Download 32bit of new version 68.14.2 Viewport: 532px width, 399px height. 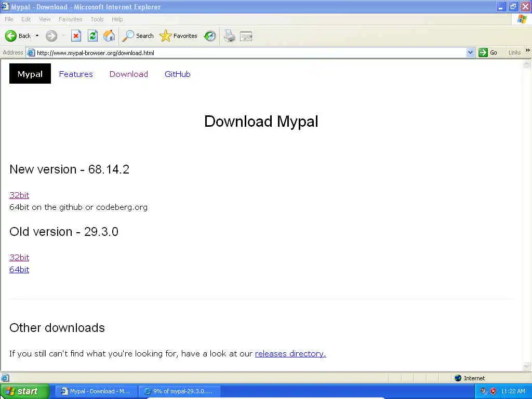pos(19,195)
